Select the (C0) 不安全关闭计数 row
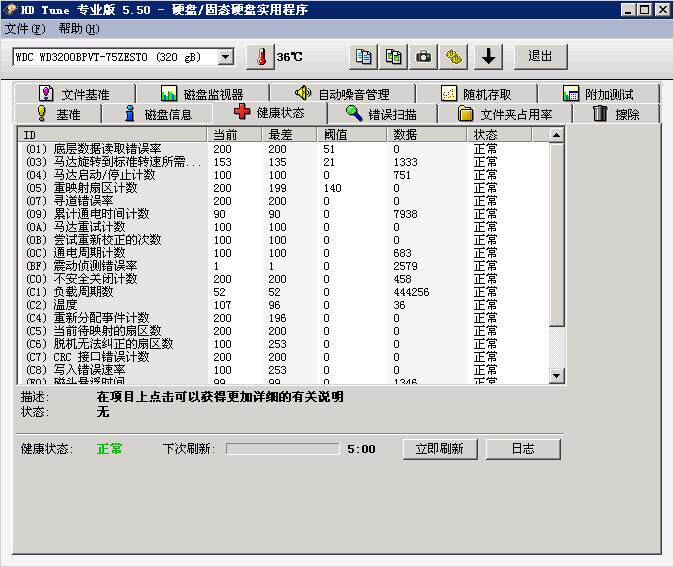Viewport: 674px width, 567px height. coord(285,279)
